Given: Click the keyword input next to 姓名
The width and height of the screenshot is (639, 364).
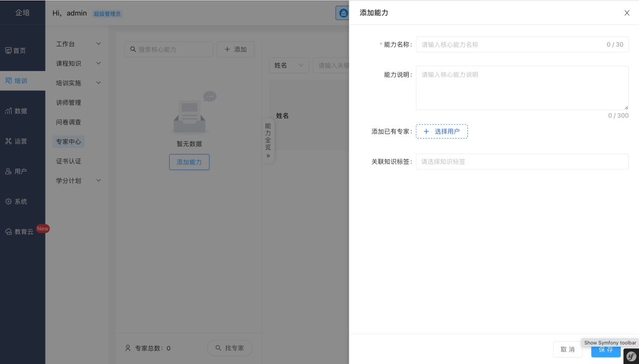Looking at the screenshot, I should (331, 65).
